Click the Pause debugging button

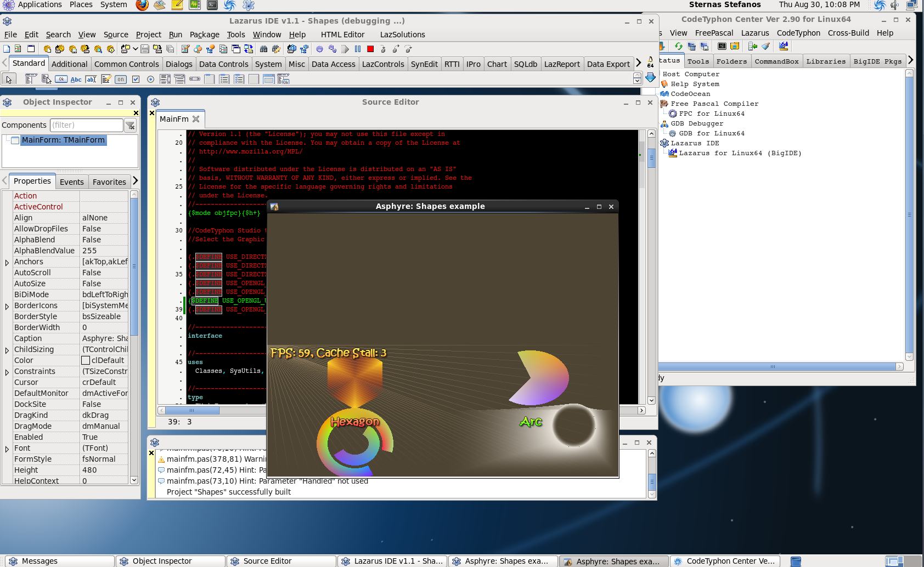(358, 49)
